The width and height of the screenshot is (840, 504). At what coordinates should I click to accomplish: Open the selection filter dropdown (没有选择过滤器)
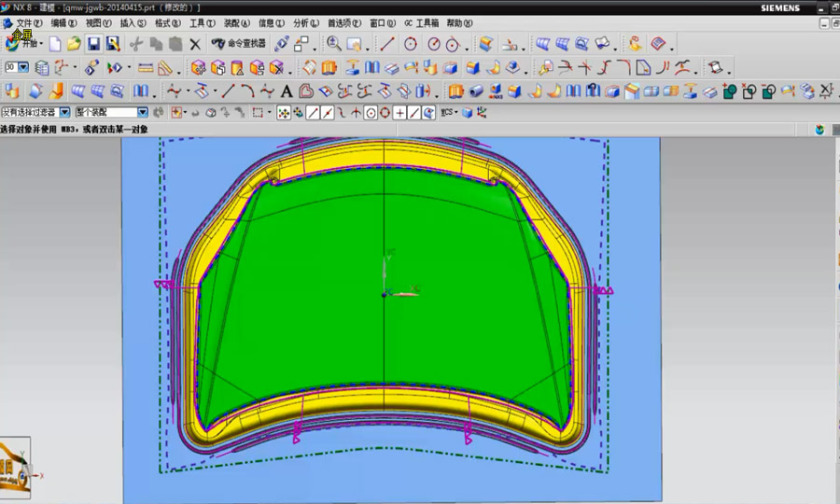(65, 113)
